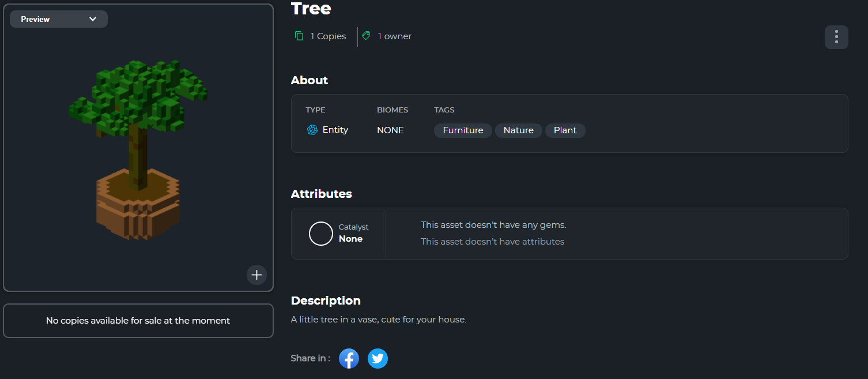Share asset on Facebook
Image resolution: width=868 pixels, height=379 pixels.
point(349,358)
